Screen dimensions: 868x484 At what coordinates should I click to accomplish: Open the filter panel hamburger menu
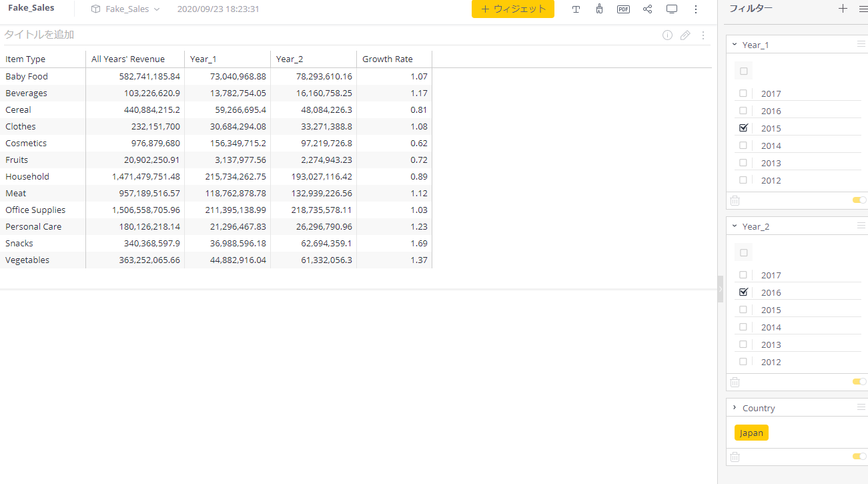(863, 9)
